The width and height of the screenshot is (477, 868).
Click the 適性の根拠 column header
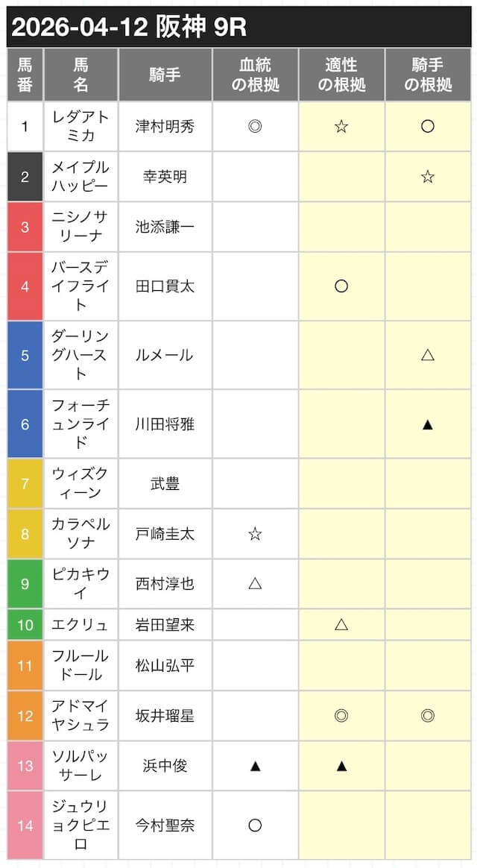[x=341, y=75]
